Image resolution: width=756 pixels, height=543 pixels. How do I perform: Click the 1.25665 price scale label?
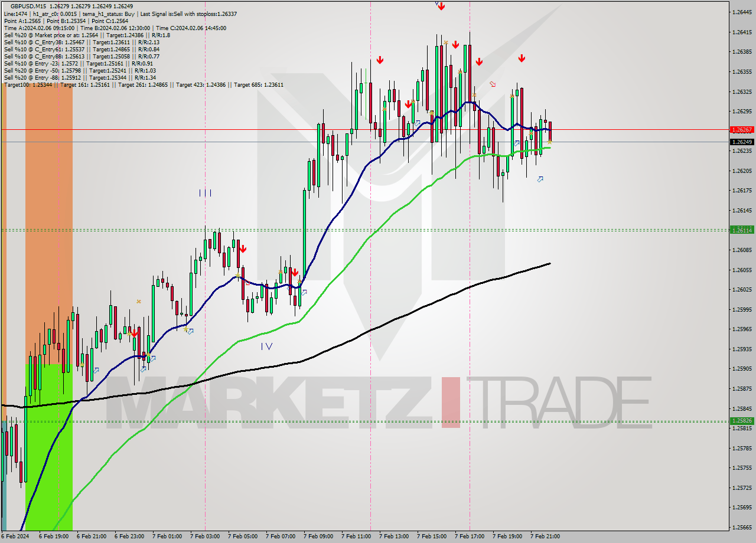pyautogui.click(x=742, y=527)
